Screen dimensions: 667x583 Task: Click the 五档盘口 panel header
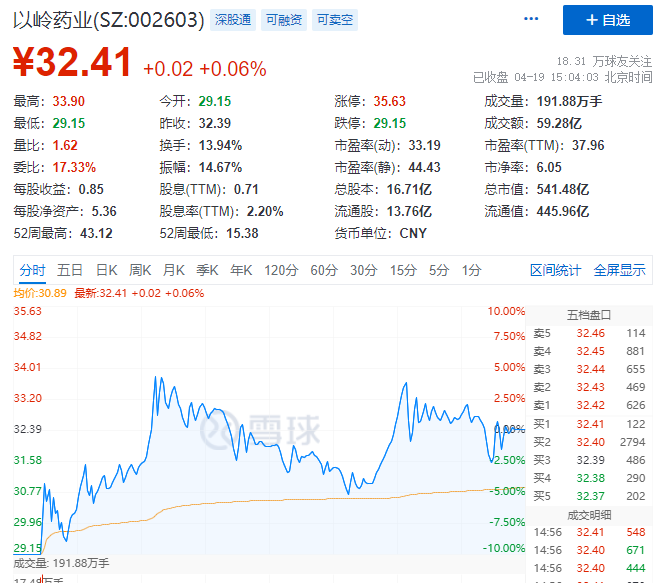(589, 315)
